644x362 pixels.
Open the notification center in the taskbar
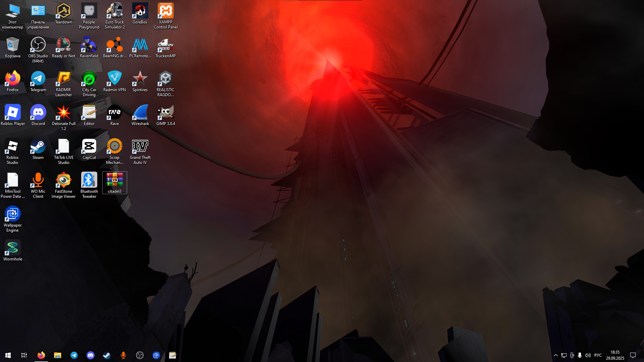[633, 355]
